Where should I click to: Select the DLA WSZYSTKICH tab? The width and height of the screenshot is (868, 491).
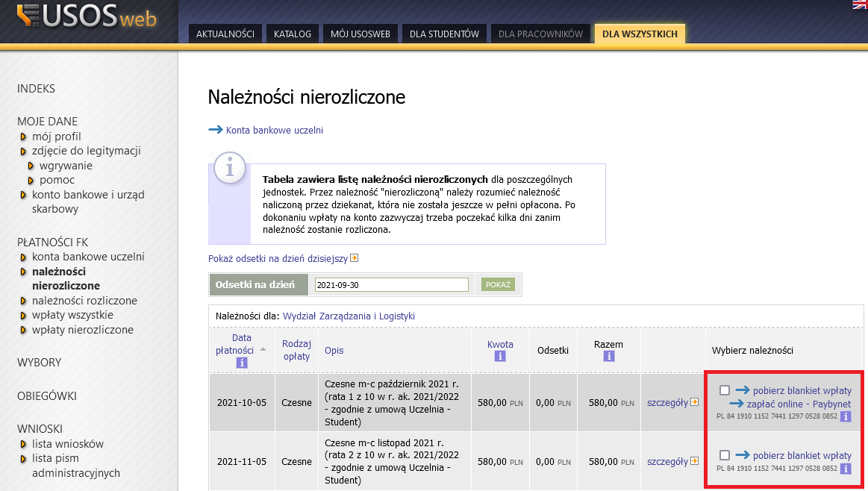[x=640, y=34]
